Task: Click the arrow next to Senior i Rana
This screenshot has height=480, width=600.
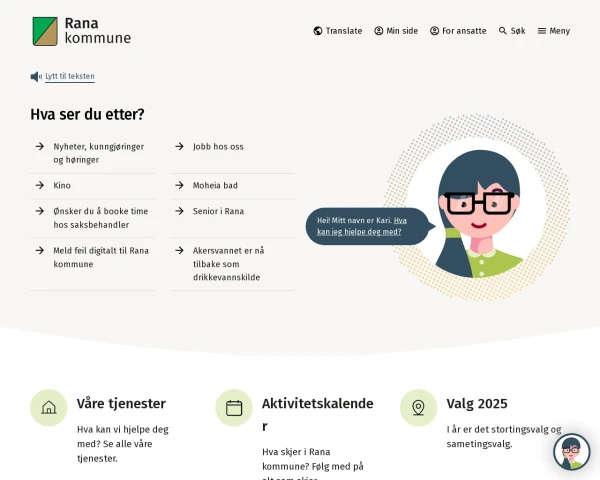Action: pyautogui.click(x=179, y=211)
